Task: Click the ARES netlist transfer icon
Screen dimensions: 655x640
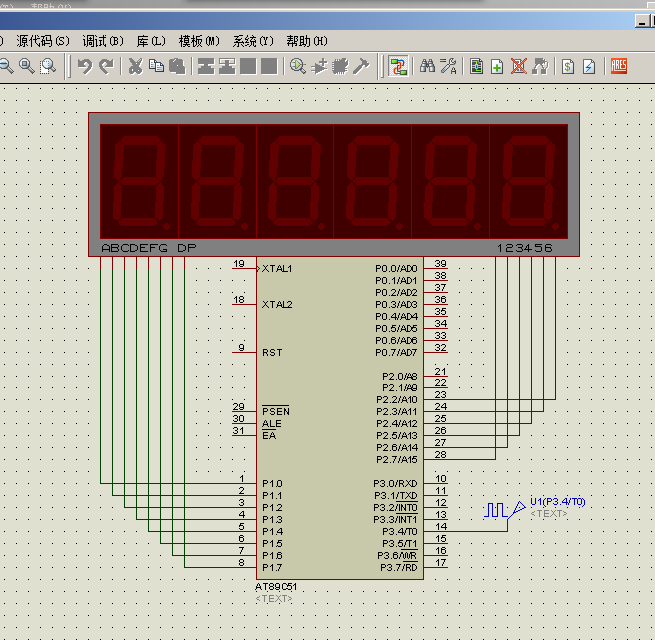Action: (619, 66)
